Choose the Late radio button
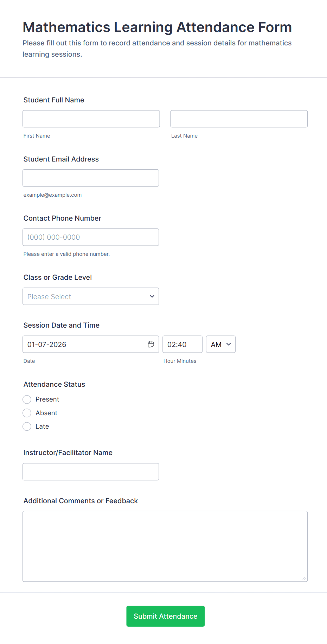The image size is (327, 644). 27,427
